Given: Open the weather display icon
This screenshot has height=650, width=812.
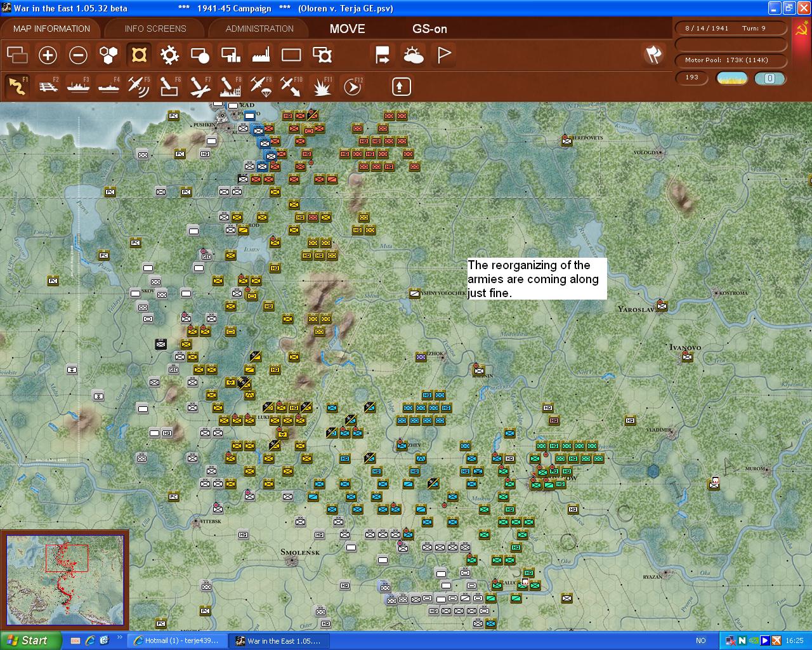Looking at the screenshot, I should (414, 55).
